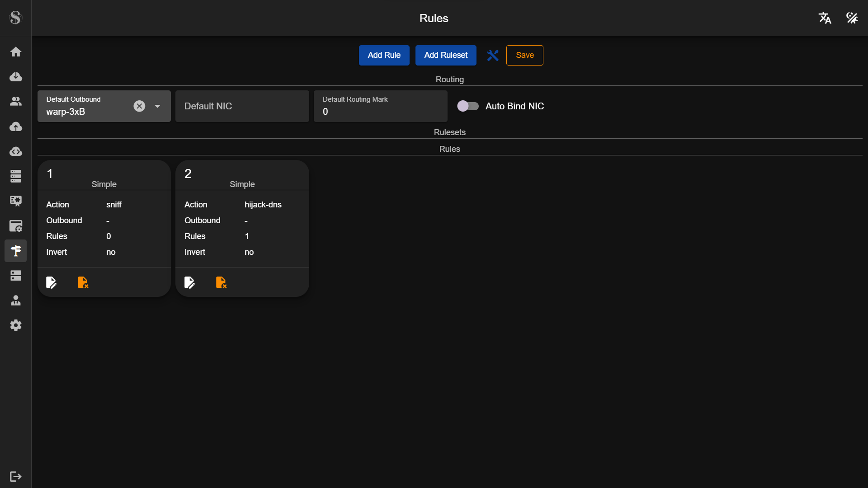This screenshot has height=488, width=868.
Task: Edit rule 1 using its pencil icon
Action: tap(51, 282)
